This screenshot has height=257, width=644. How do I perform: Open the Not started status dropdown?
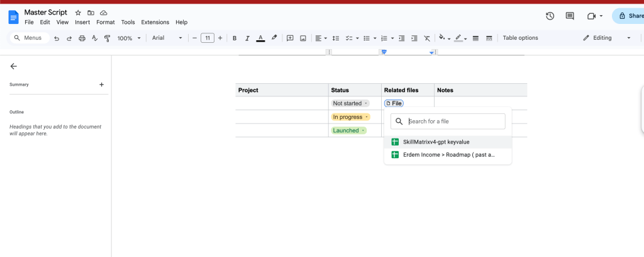pyautogui.click(x=350, y=103)
